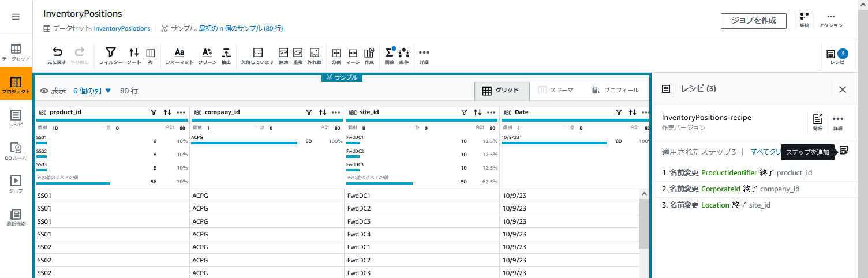Undo with the 元に戻す tool

(57, 55)
